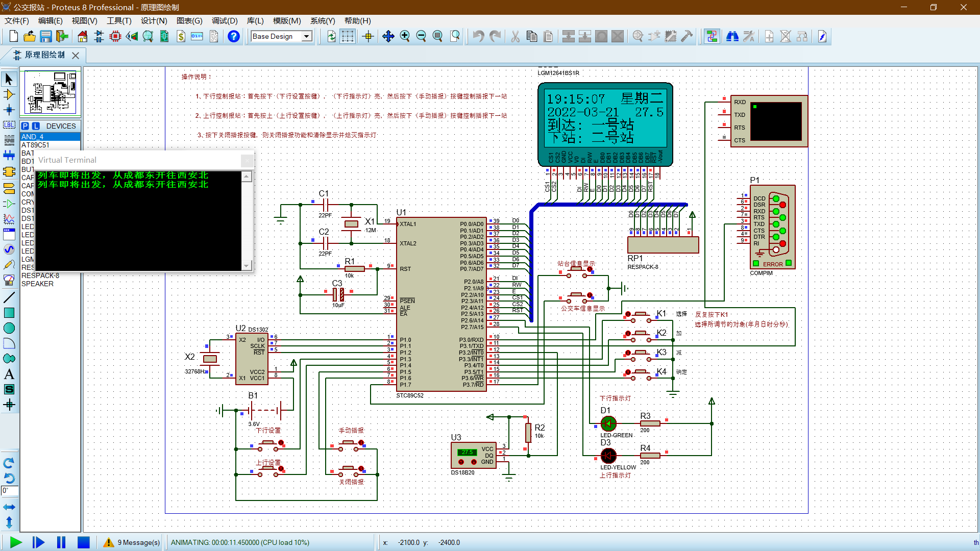Click the Zoom Out magnifier icon

(421, 36)
